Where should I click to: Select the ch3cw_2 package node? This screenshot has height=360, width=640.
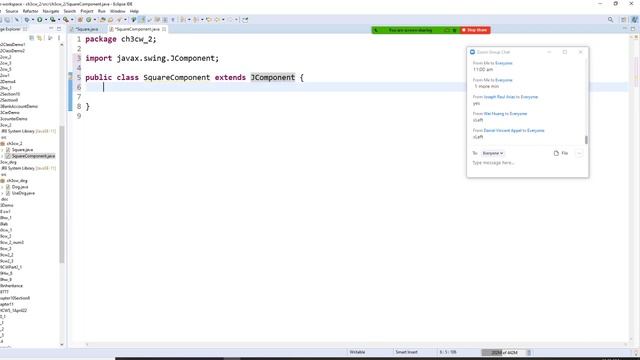[14, 144]
